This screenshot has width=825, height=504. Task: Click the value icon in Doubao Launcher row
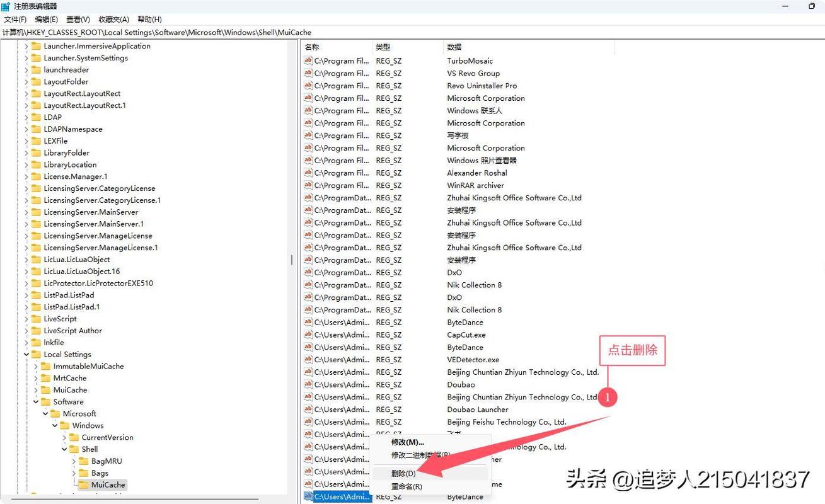[x=308, y=409]
